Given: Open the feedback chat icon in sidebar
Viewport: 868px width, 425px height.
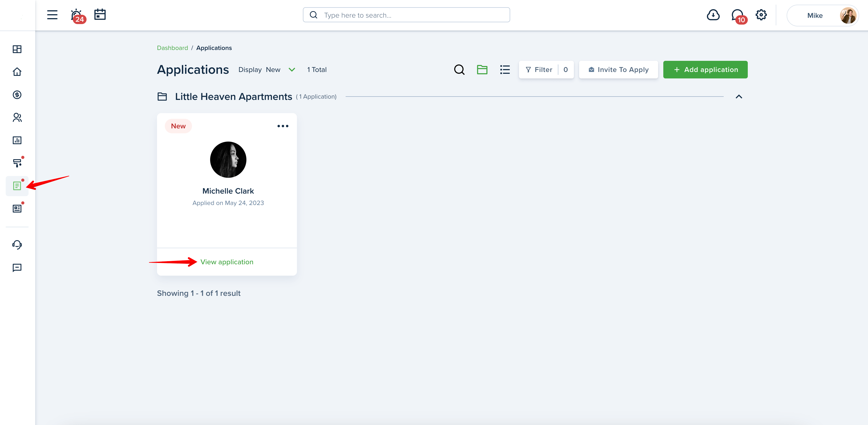Looking at the screenshot, I should tap(17, 268).
